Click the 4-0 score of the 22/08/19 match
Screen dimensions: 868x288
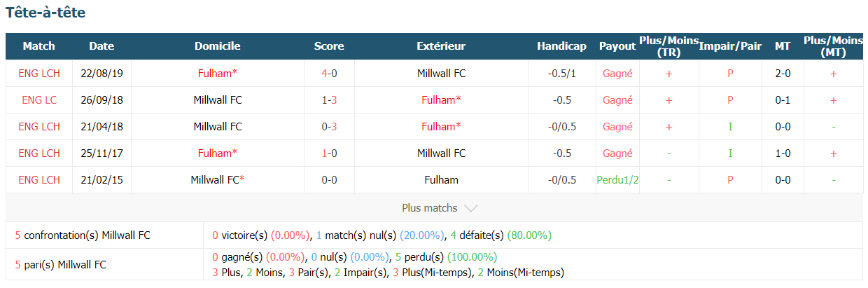[329, 73]
